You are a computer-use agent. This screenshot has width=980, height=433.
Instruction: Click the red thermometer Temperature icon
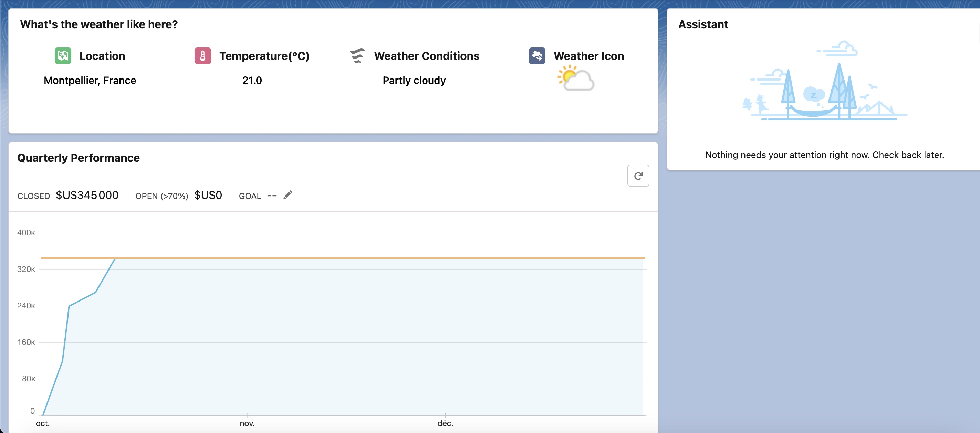[203, 56]
